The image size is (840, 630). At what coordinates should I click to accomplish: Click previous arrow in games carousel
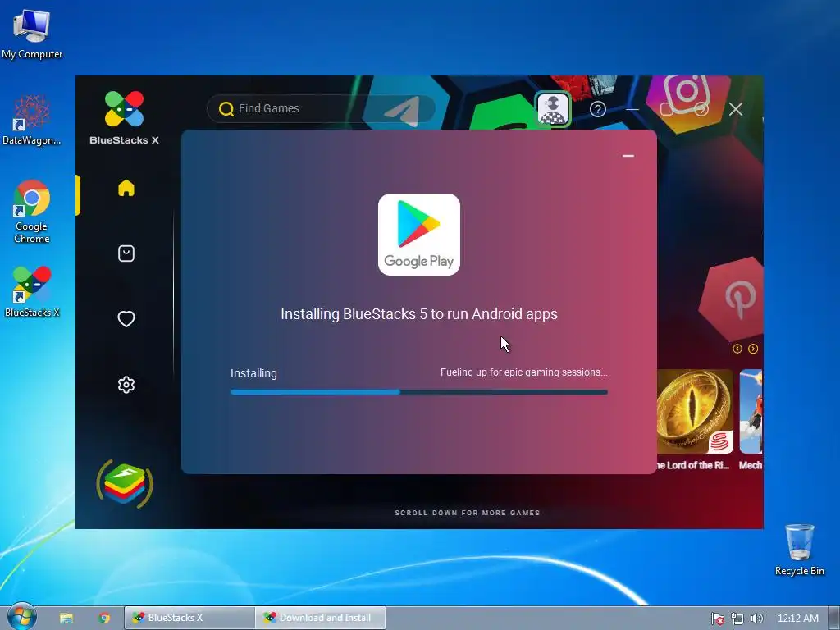[x=737, y=349]
